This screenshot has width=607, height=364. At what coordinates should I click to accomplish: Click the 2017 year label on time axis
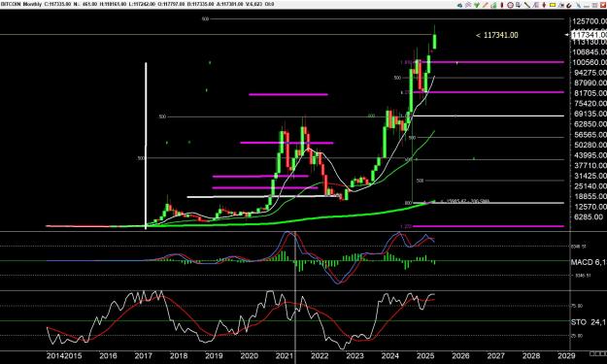(x=143, y=356)
